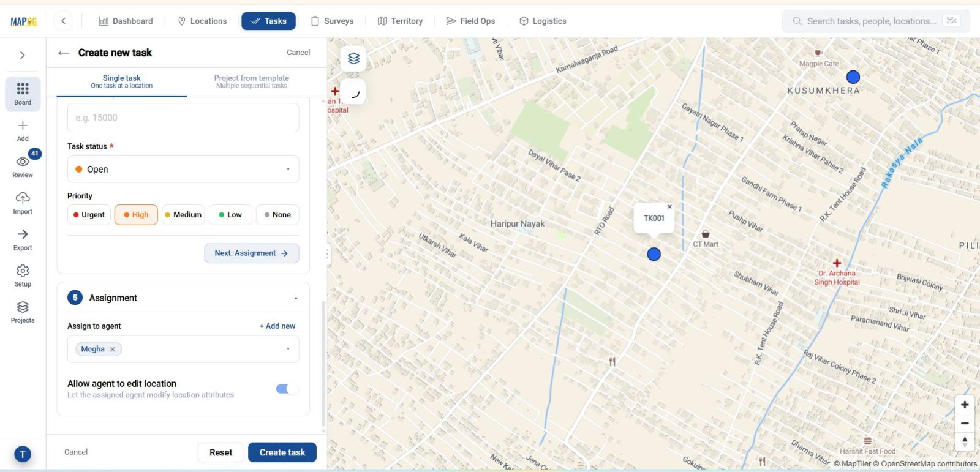The image size is (980, 472).
Task: Open the Field Ops menu
Action: pyautogui.click(x=470, y=21)
